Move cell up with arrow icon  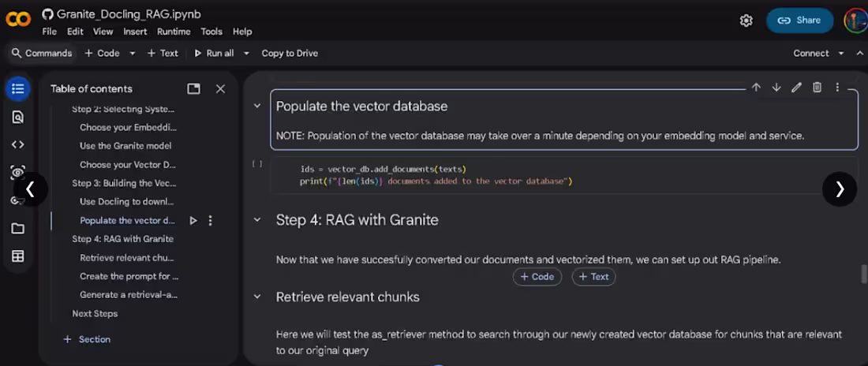coord(756,88)
